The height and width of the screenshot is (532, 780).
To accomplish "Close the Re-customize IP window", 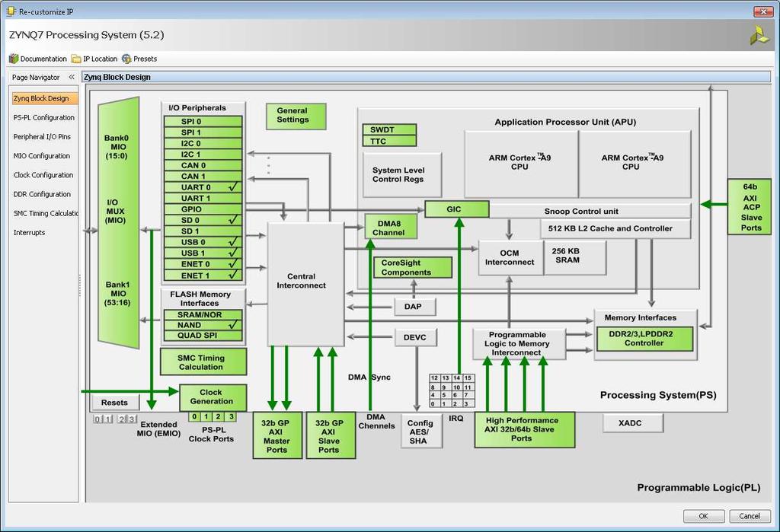I will (x=763, y=11).
